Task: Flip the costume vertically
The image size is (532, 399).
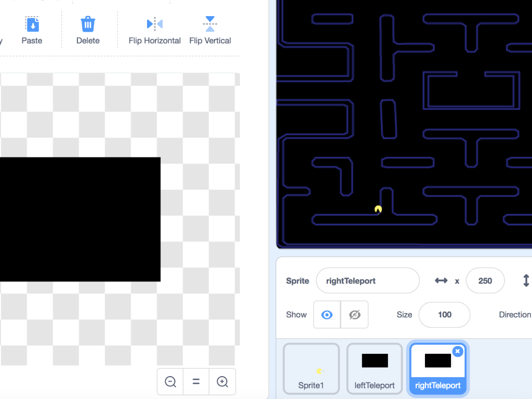Action: click(x=210, y=31)
